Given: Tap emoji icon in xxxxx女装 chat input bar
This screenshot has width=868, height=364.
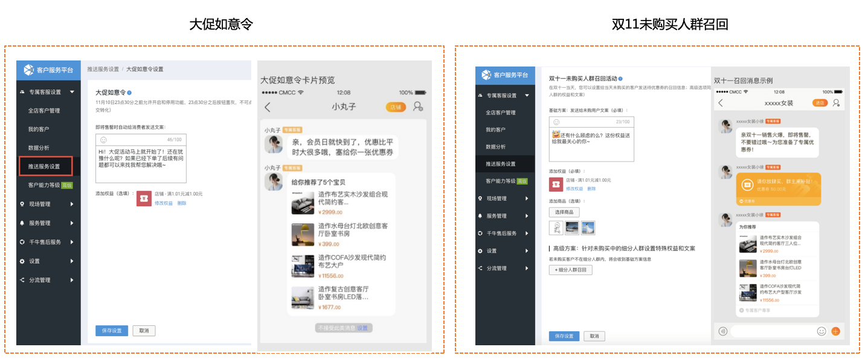Looking at the screenshot, I should point(821,331).
